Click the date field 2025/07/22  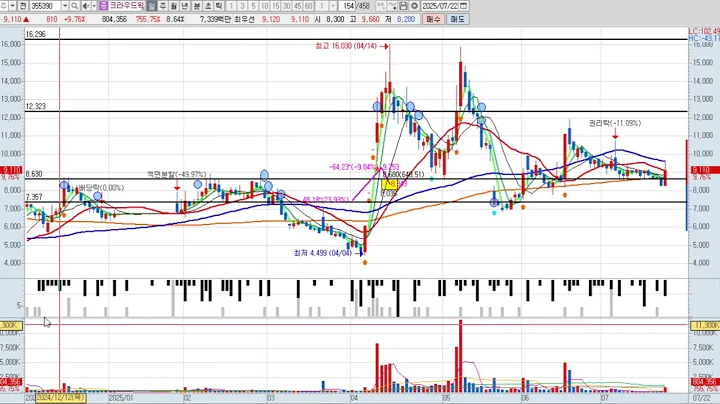click(440, 6)
